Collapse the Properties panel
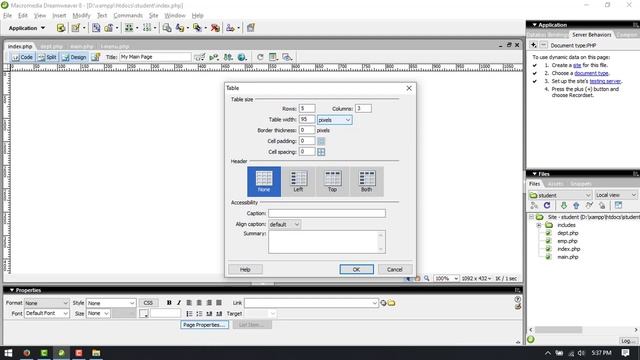The height and width of the screenshot is (360, 640). [12, 290]
